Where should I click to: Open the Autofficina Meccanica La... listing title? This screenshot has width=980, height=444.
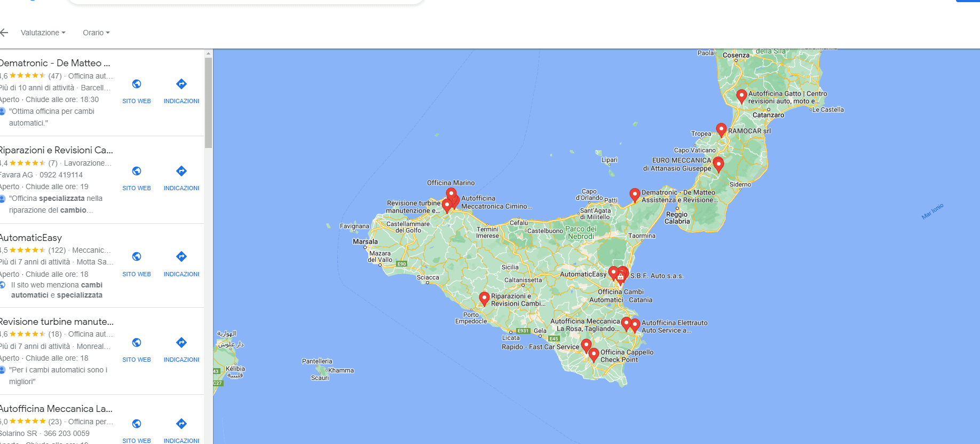(56, 409)
